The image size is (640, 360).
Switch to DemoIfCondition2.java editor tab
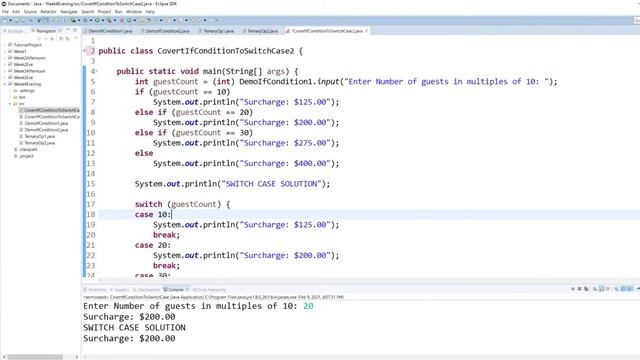tap(167, 31)
